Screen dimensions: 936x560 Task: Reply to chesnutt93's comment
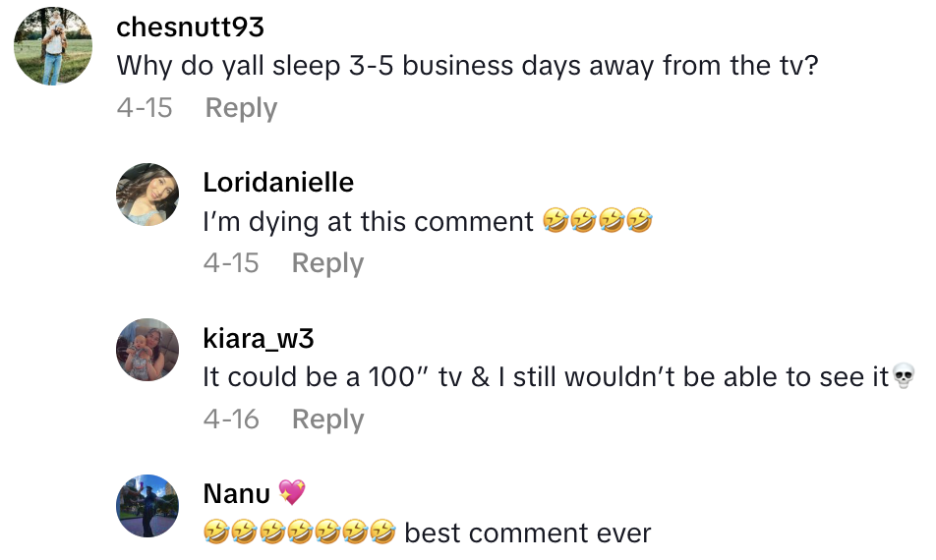click(x=241, y=108)
